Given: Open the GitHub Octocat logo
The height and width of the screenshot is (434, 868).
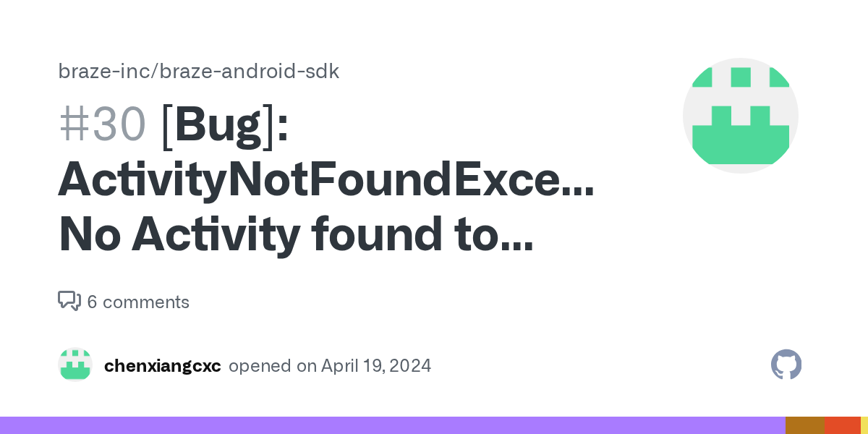Looking at the screenshot, I should (x=786, y=365).
